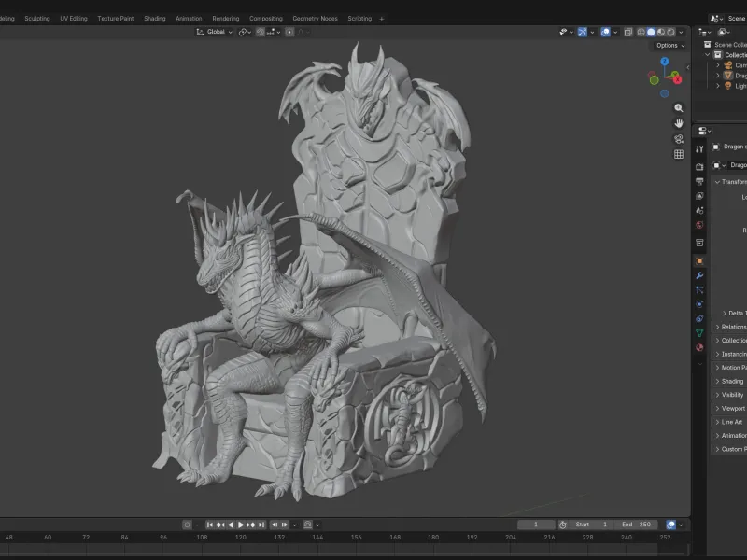Click the hand pan view icon

[x=679, y=123]
